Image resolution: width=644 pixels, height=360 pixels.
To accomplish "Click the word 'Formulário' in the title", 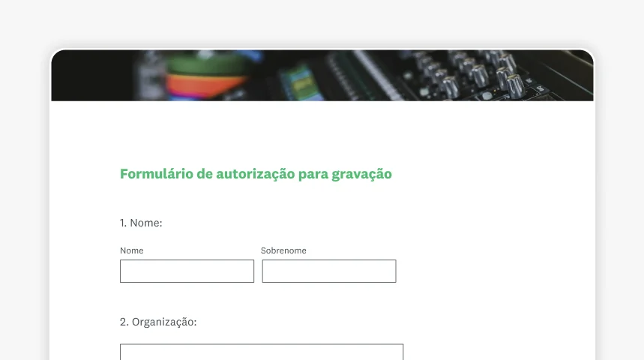I will tap(157, 174).
